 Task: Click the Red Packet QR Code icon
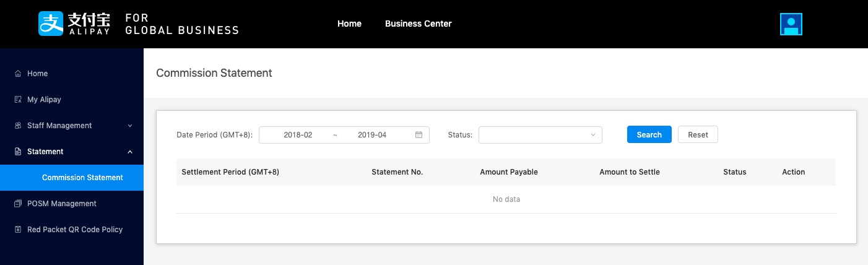[x=18, y=230]
